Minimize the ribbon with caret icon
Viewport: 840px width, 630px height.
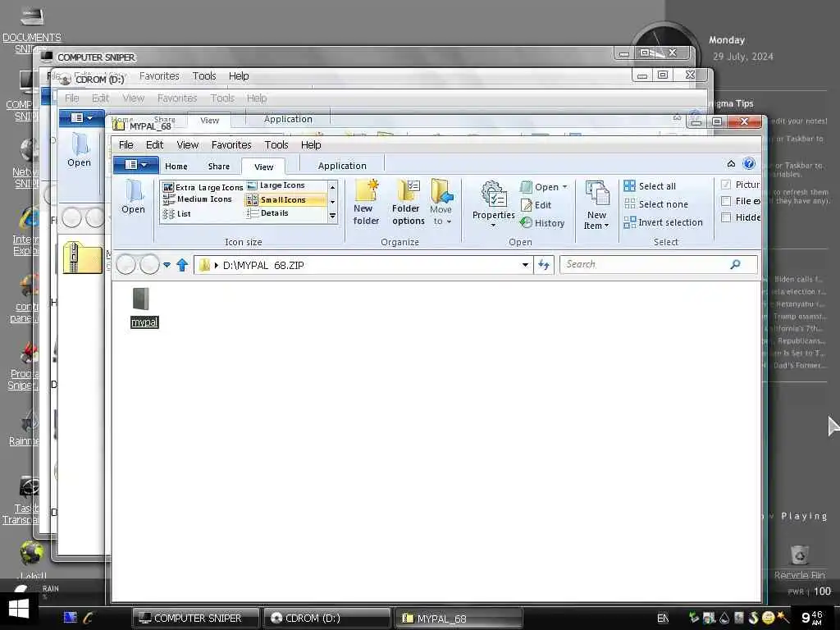[x=731, y=163]
